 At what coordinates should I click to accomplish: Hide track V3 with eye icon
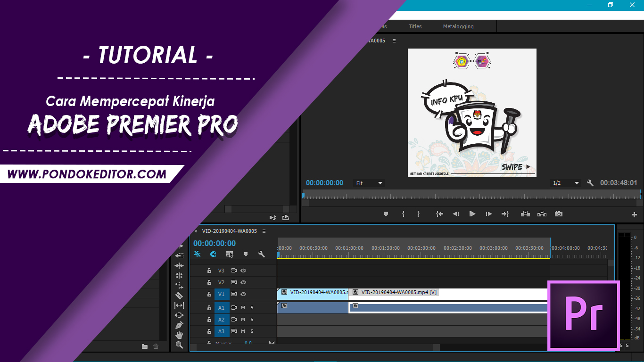[x=243, y=271]
